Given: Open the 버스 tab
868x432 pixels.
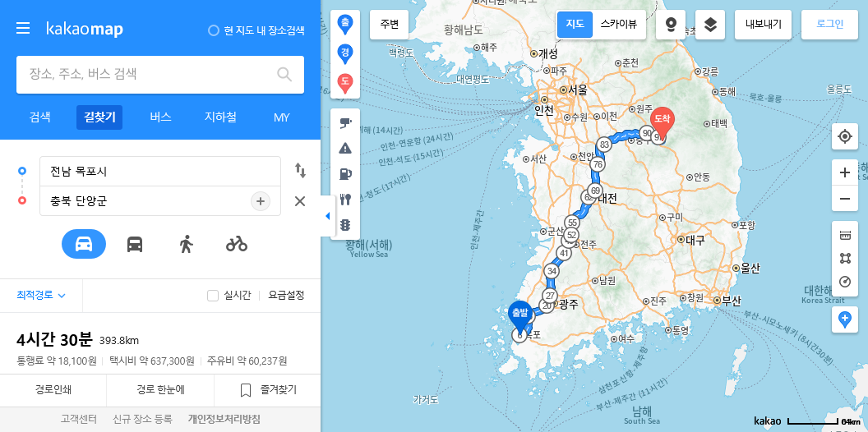Looking at the screenshot, I should tap(160, 117).
